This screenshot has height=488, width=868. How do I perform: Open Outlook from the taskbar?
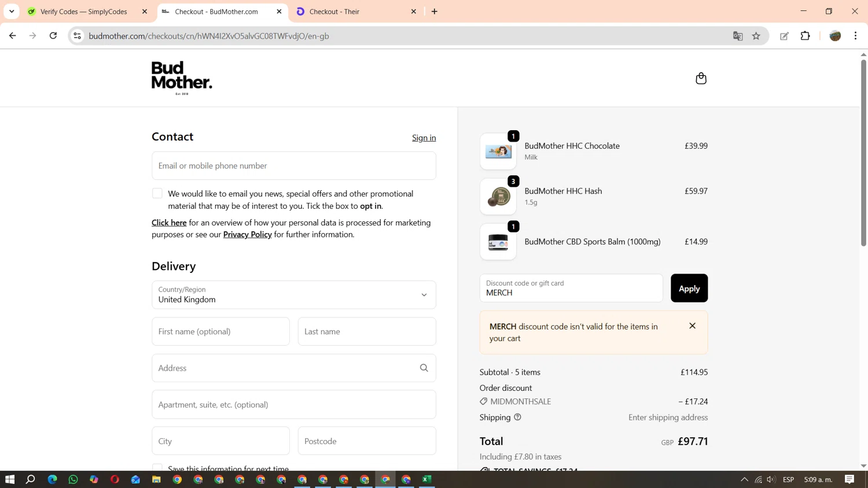135,479
